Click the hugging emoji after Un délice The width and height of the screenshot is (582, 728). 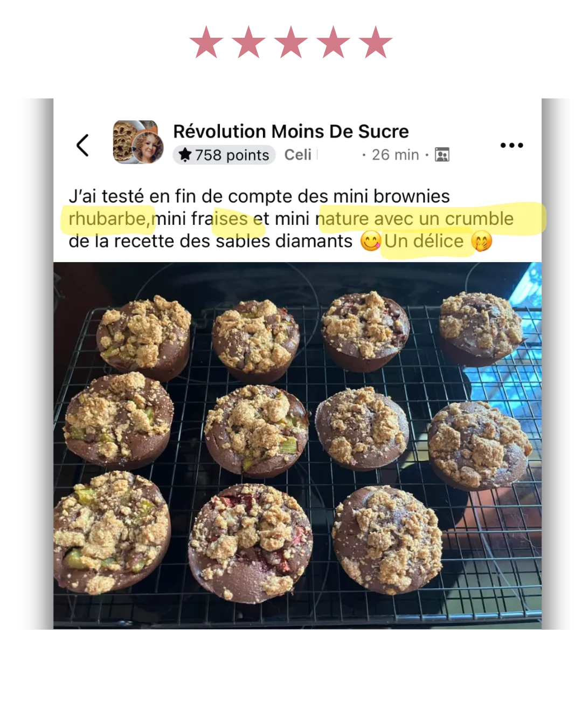point(482,241)
